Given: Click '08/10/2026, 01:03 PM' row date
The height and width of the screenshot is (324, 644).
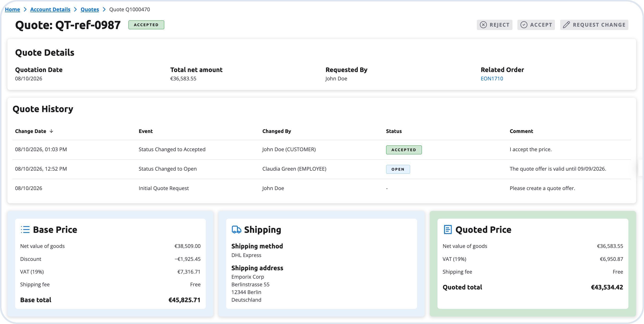Looking at the screenshot, I should (x=41, y=149).
